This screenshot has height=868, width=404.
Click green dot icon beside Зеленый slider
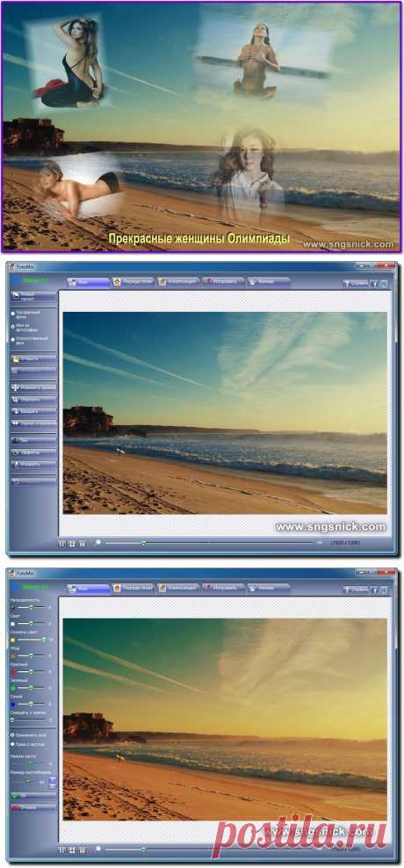click(x=12, y=687)
